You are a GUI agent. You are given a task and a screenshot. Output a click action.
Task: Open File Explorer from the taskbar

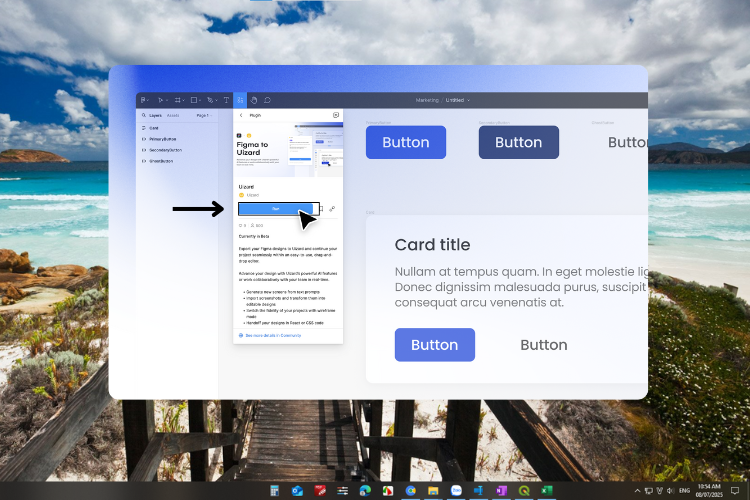point(433,490)
